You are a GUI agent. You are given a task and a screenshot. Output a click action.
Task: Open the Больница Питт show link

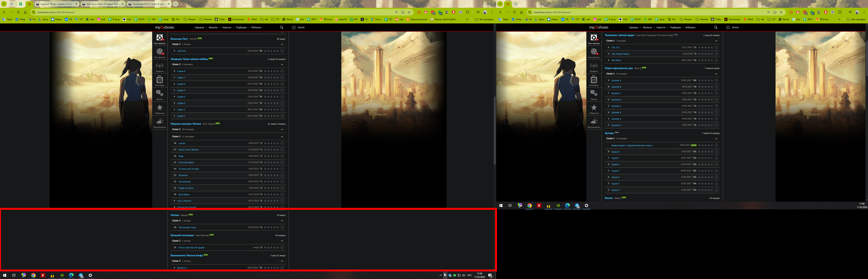click(179, 39)
